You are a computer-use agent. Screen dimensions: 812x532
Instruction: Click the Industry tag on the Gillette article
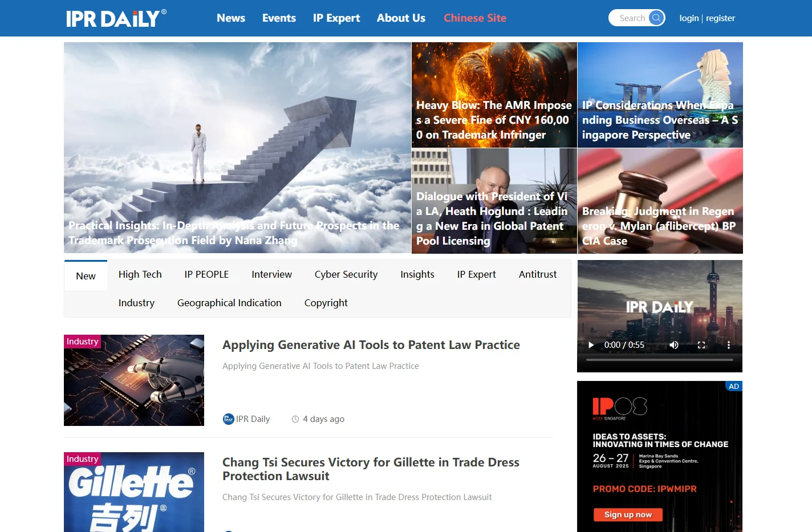pyautogui.click(x=82, y=459)
